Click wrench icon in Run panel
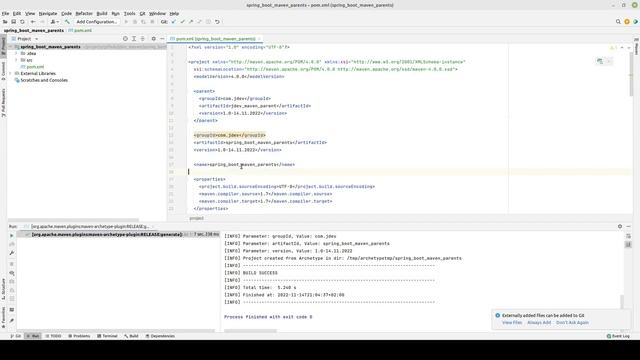 11,253
